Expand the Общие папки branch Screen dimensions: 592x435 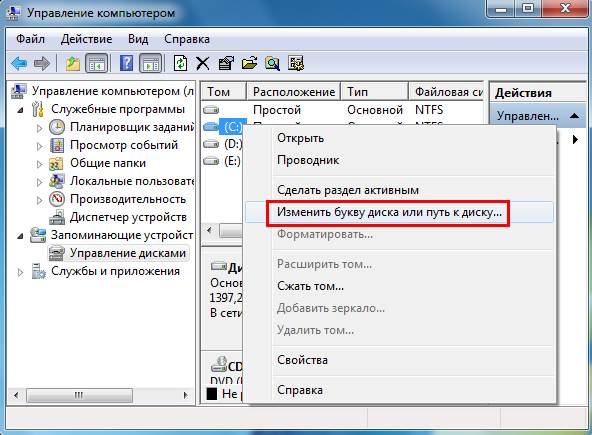tap(39, 164)
